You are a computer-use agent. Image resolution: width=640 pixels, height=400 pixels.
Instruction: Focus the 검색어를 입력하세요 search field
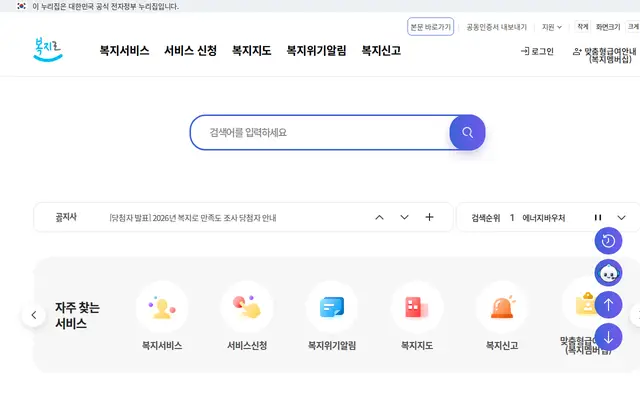(x=320, y=133)
